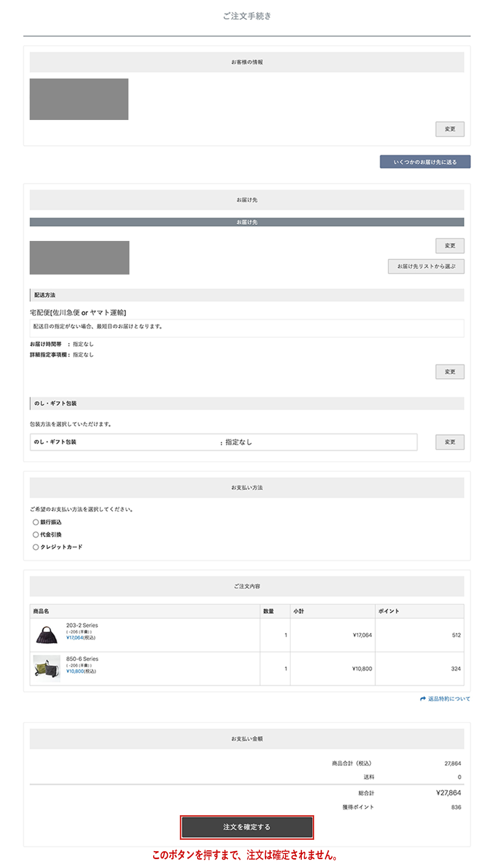Click the のし・ギフト包装 selection field
Viewport: 494px width, 868px height.
coord(223,442)
